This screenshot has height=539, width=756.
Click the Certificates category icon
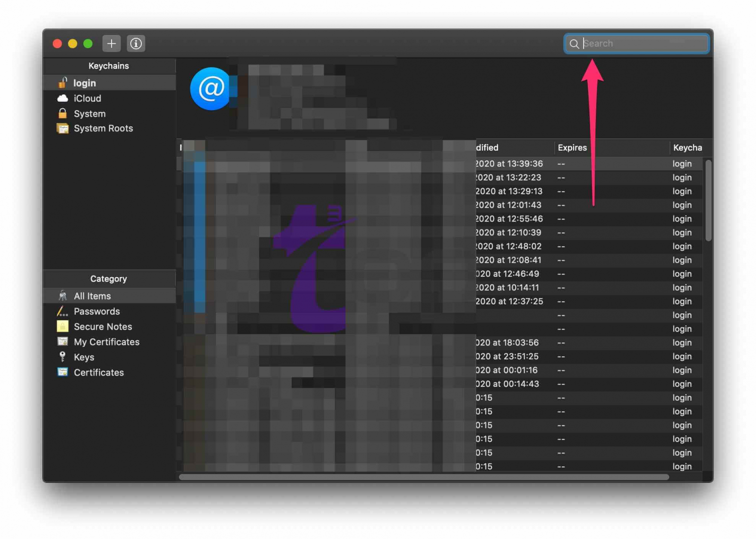pos(62,372)
